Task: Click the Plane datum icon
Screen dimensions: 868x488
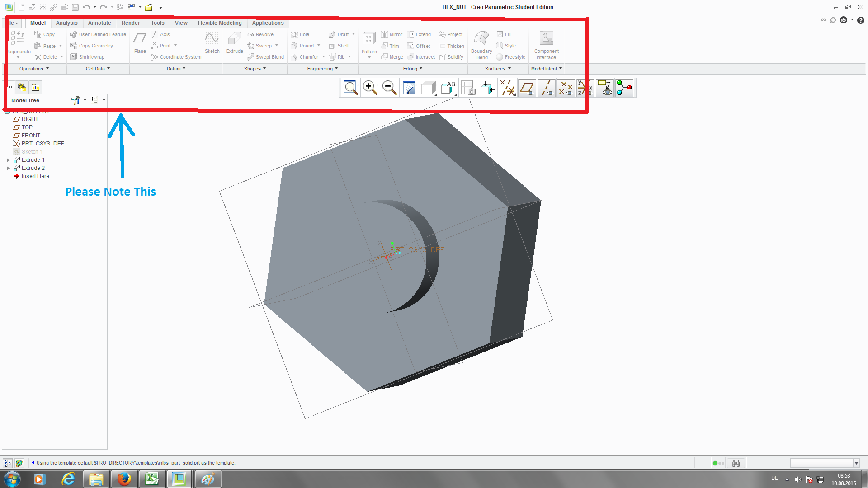Action: 140,43
